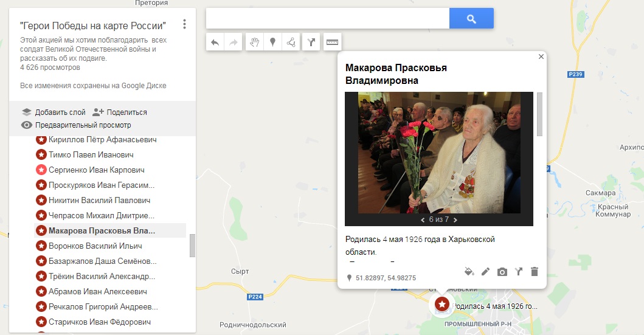Select the hand pan tool
Screen dimensions: 644x335
point(255,43)
